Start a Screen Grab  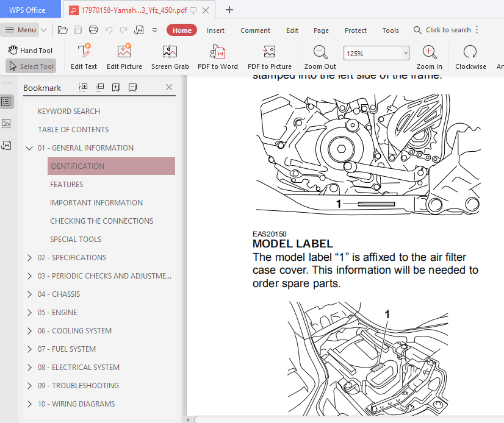coord(170,57)
